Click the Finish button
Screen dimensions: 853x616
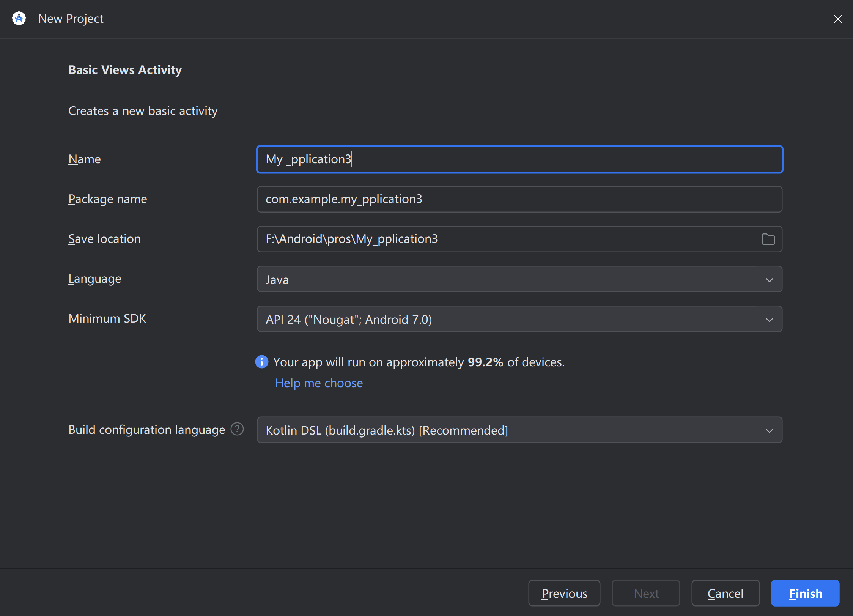[x=805, y=593]
